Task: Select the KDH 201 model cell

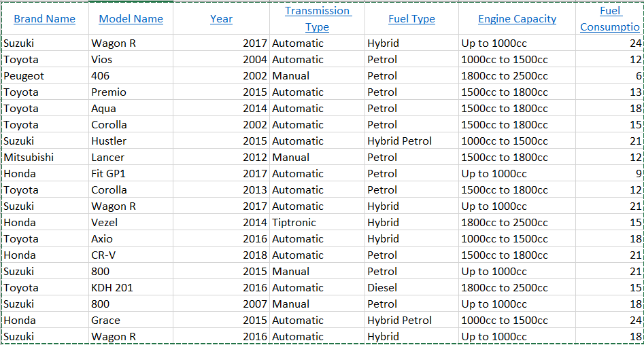Action: [x=131, y=287]
